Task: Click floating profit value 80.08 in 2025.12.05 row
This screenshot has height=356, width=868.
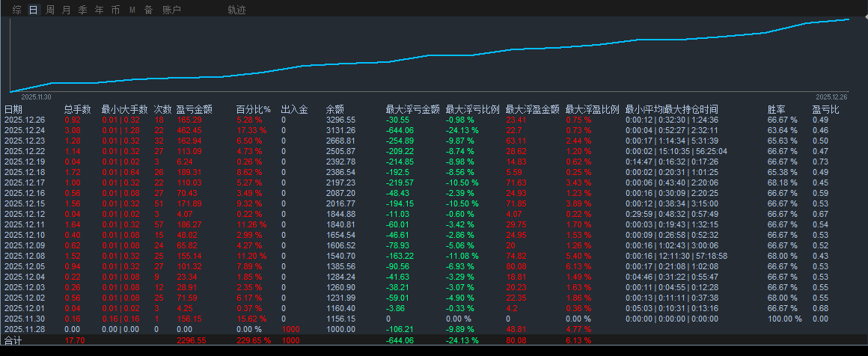Action: tap(516, 266)
